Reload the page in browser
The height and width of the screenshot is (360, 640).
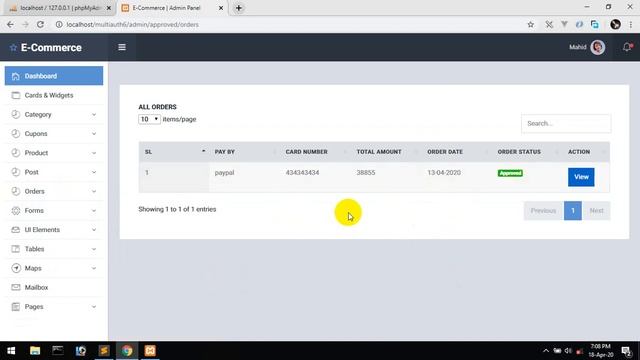[40, 24]
